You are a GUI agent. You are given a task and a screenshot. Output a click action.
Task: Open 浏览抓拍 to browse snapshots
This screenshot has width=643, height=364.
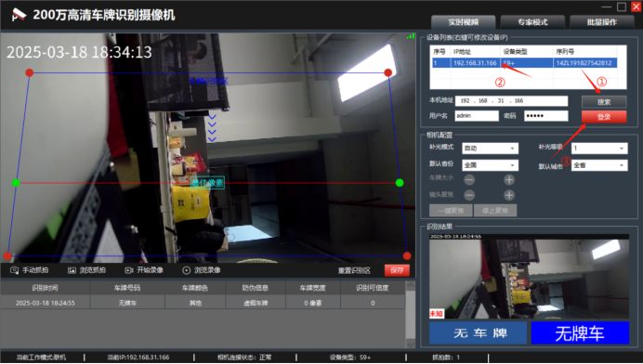click(x=86, y=270)
